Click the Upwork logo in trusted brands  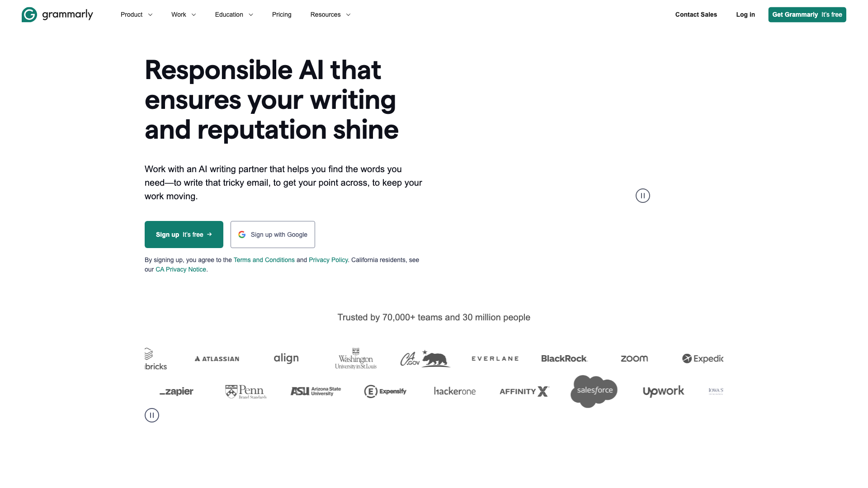click(x=664, y=391)
